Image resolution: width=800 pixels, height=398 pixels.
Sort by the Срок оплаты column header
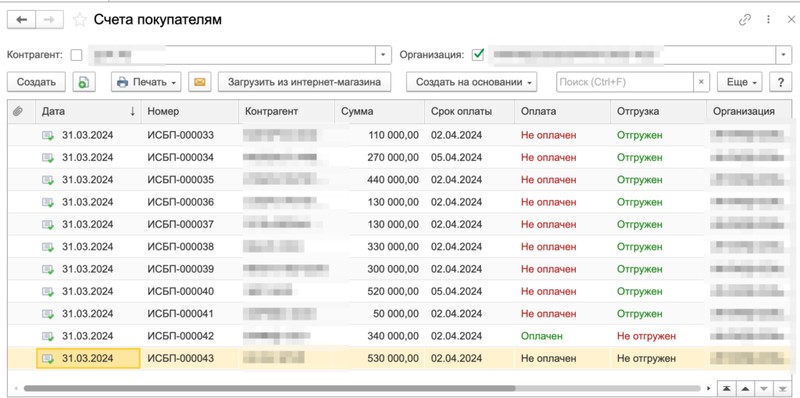tap(469, 111)
